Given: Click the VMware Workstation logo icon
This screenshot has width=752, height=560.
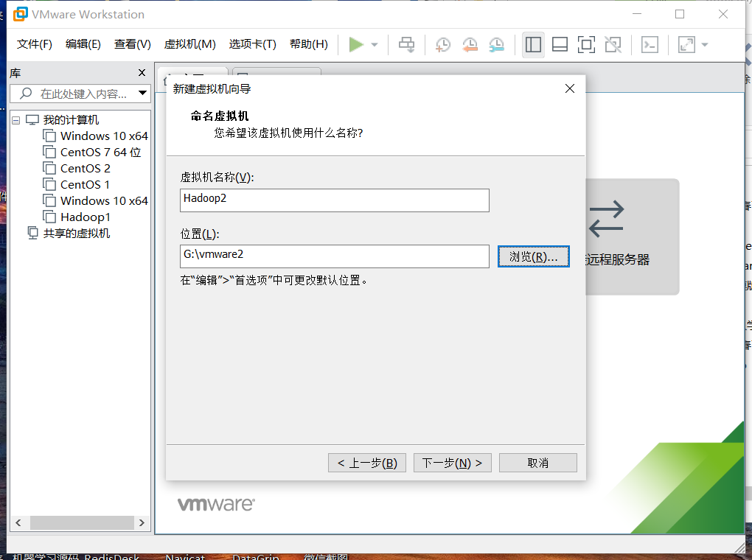Looking at the screenshot, I should (x=20, y=15).
